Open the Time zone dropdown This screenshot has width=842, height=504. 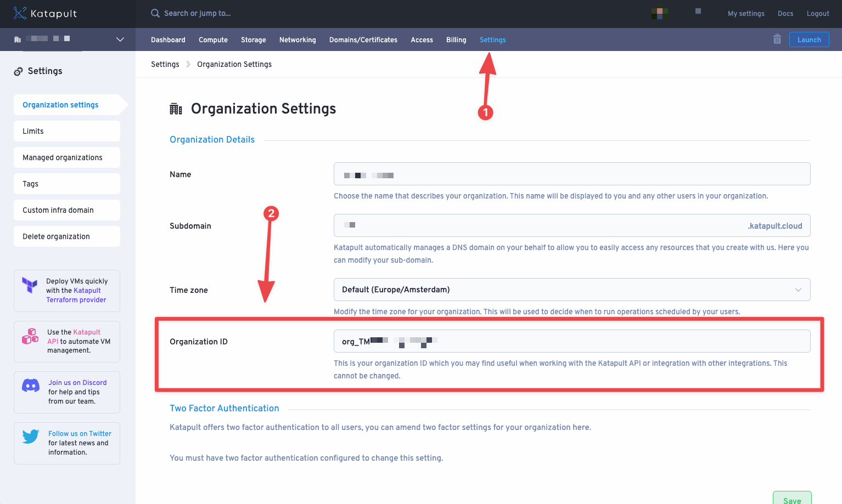pos(572,290)
